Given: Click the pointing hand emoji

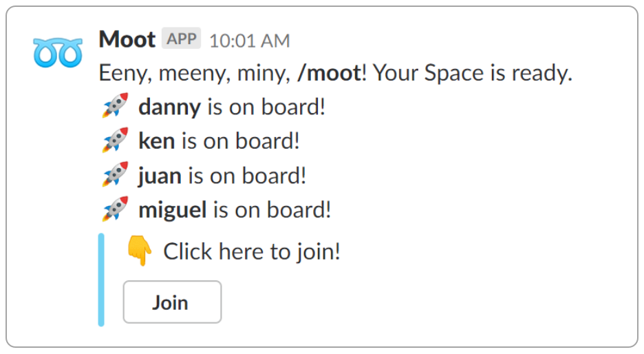Looking at the screenshot, I should [139, 251].
